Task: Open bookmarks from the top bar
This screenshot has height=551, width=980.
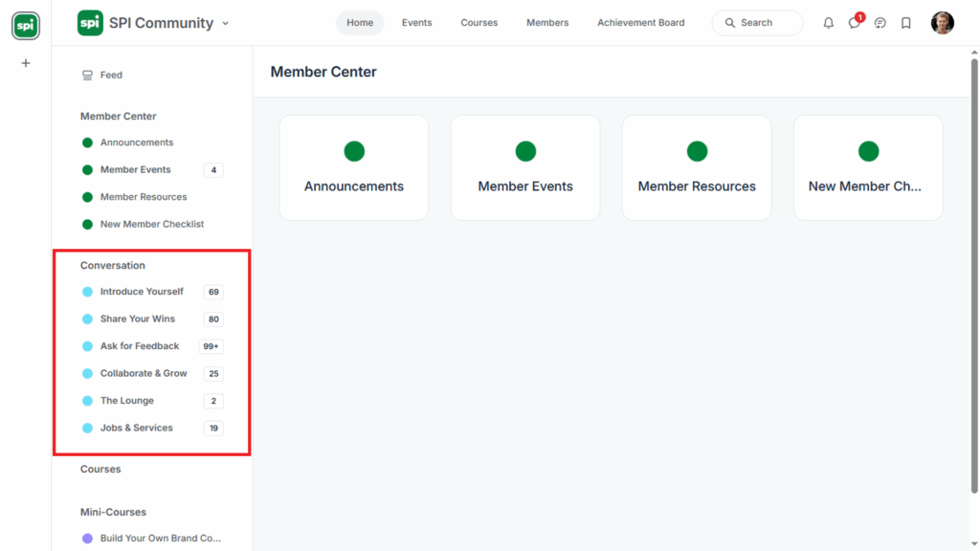Action: (x=905, y=23)
